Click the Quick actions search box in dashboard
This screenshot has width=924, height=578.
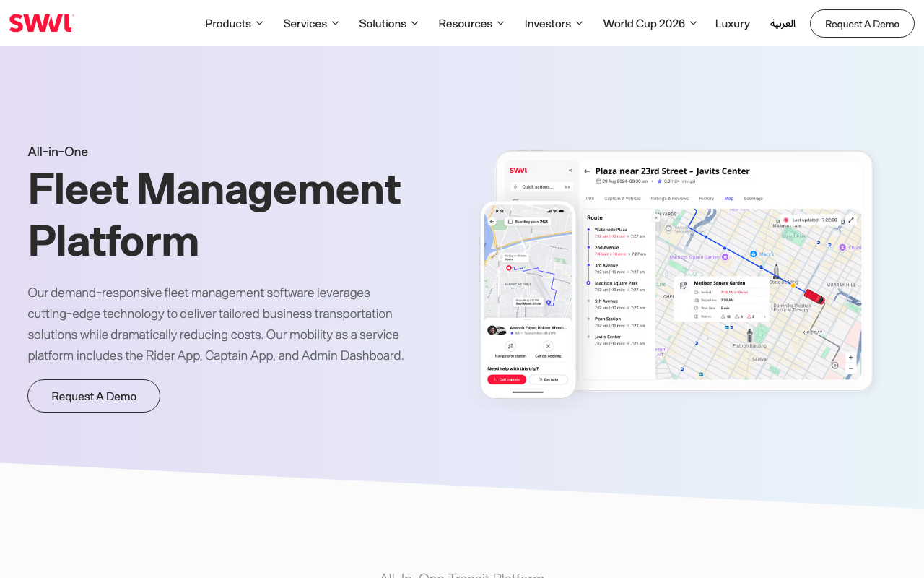[x=541, y=186]
